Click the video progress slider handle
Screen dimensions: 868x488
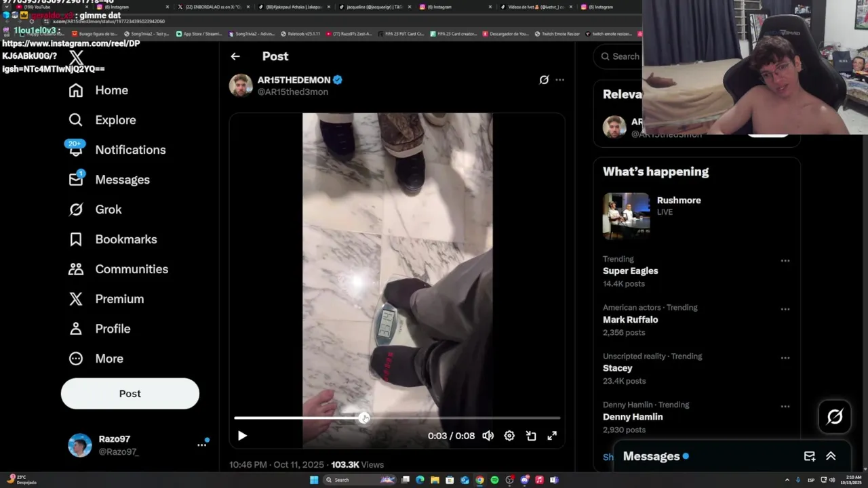point(364,418)
